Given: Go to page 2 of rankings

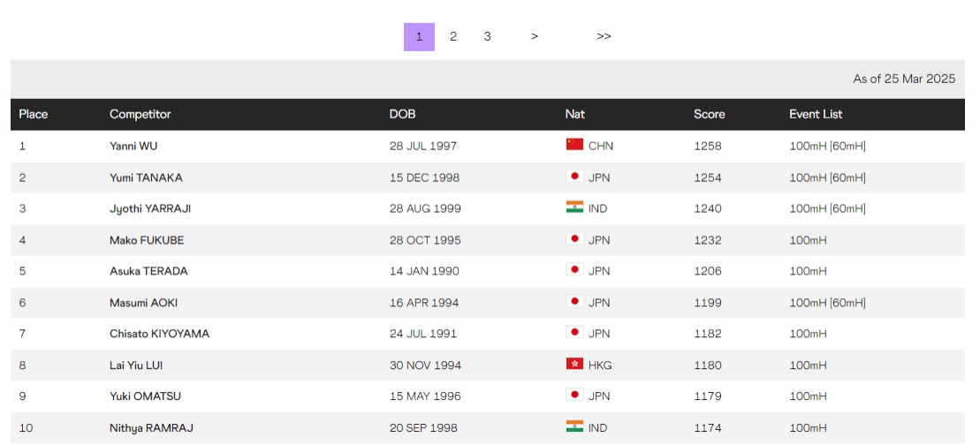Looking at the screenshot, I should tap(453, 37).
